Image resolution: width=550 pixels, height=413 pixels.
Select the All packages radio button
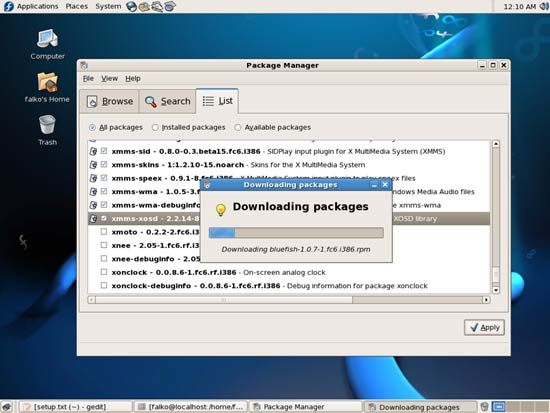(92, 127)
